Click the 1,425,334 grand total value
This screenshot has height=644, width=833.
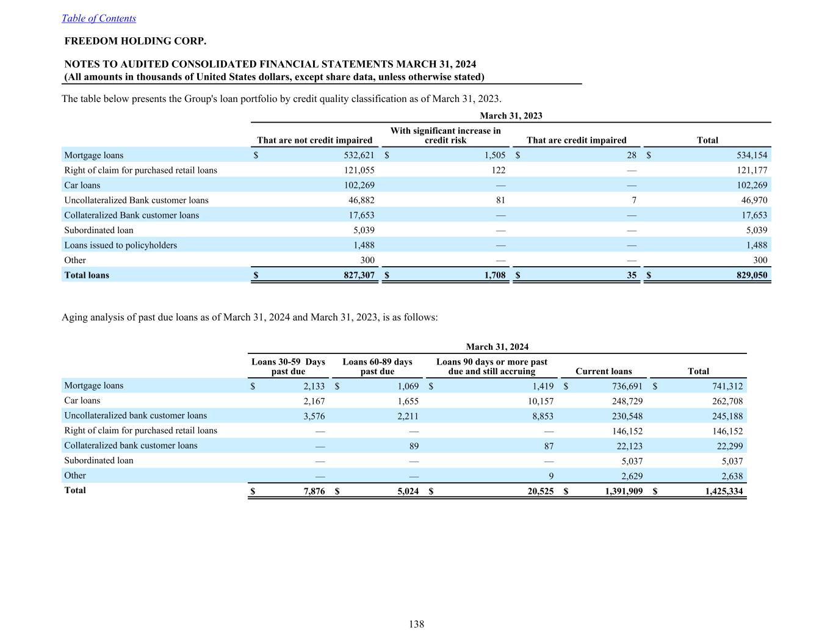click(724, 491)
